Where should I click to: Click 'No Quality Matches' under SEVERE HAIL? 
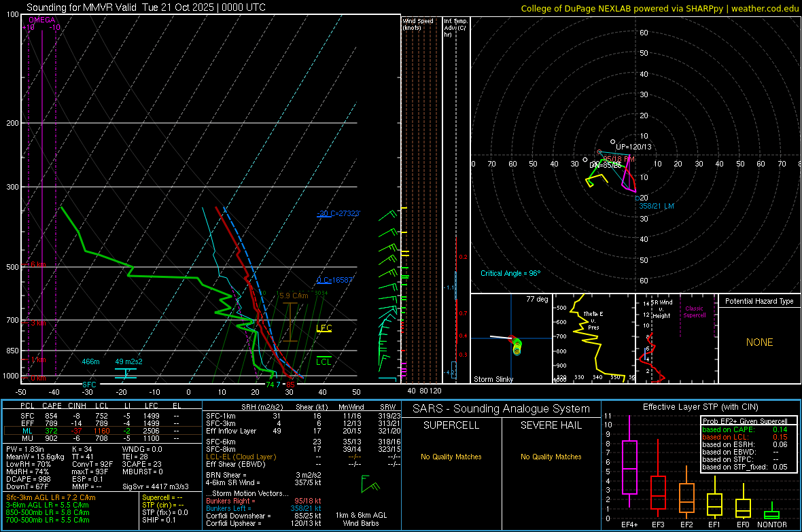[551, 457]
